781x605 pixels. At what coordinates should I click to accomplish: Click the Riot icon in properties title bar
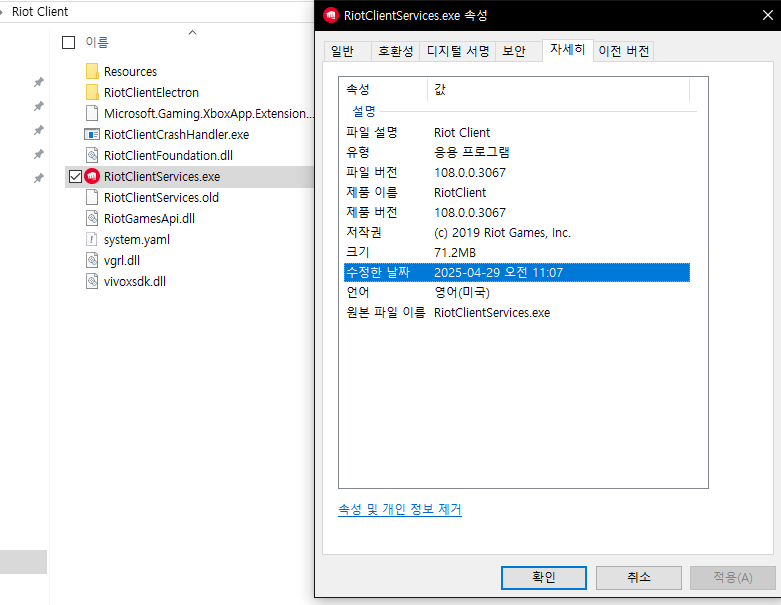(x=331, y=15)
